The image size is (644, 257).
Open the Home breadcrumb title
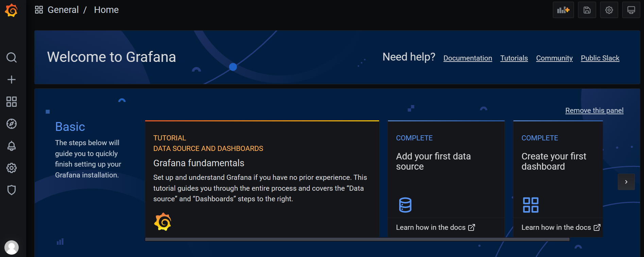pos(106,10)
